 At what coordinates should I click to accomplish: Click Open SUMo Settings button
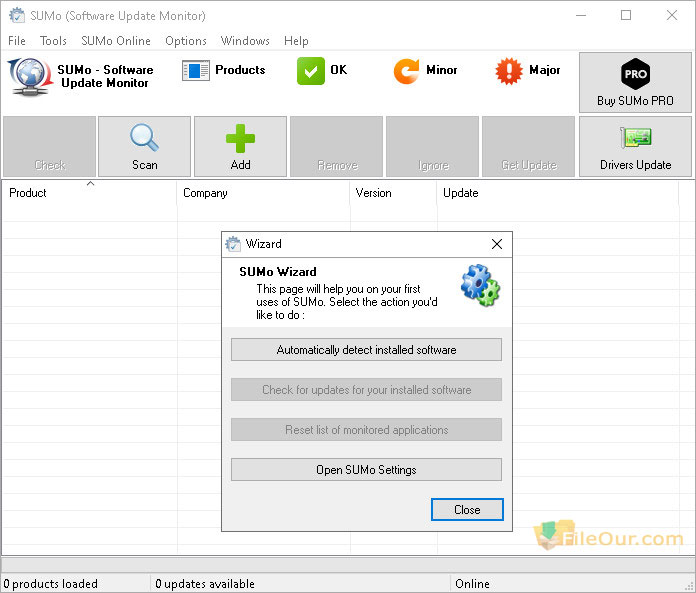tap(366, 470)
